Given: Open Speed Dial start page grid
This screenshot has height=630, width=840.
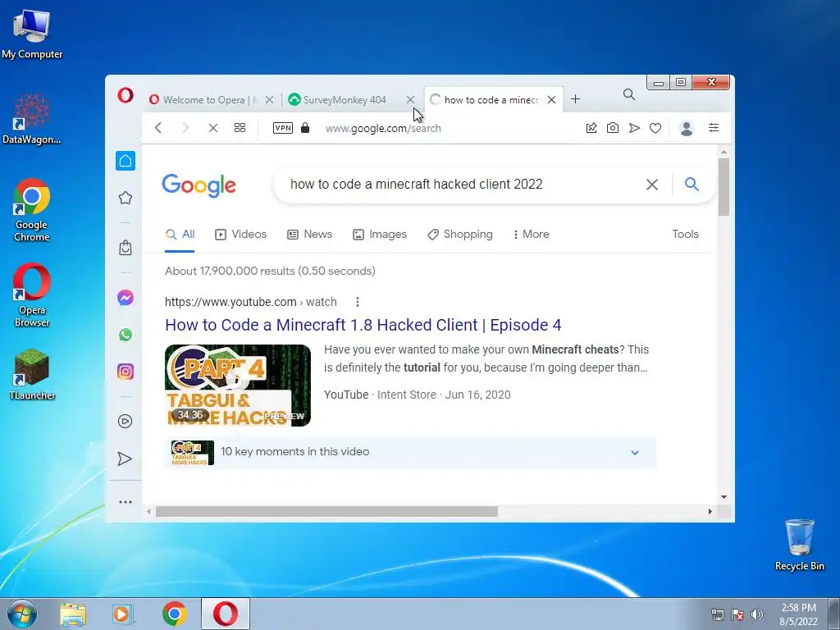Looking at the screenshot, I should [240, 128].
